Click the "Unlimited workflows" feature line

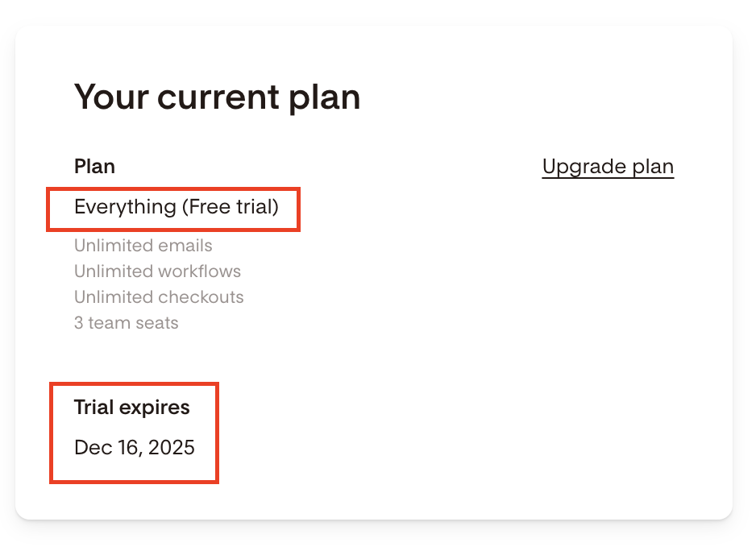157,271
